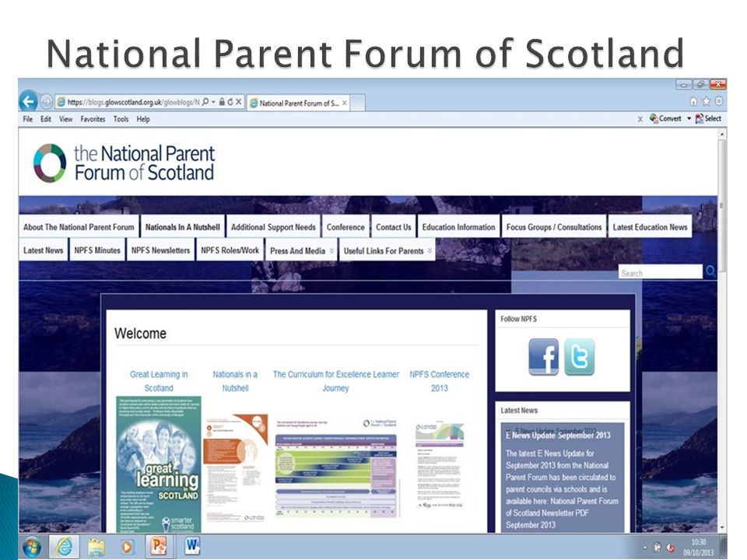Open Nationals in a Nutshell welcome link
Image resolution: width=747 pixels, height=560 pixels.
pyautogui.click(x=235, y=381)
